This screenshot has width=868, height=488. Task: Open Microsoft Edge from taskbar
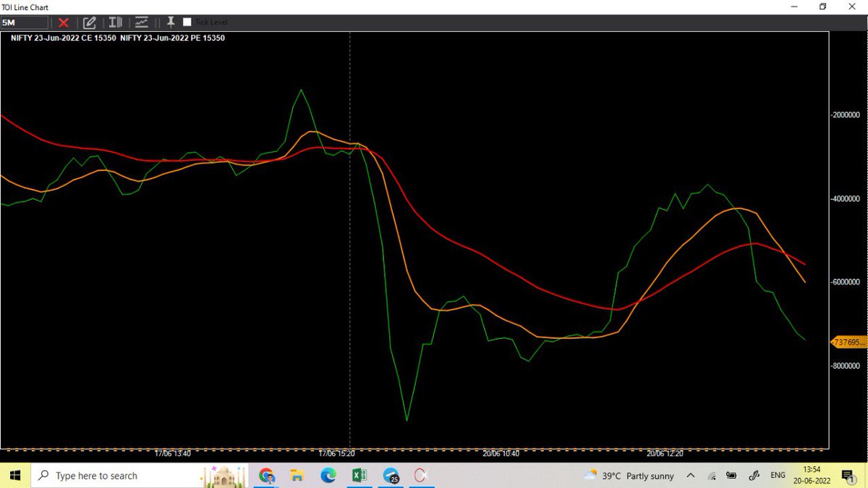coord(328,476)
